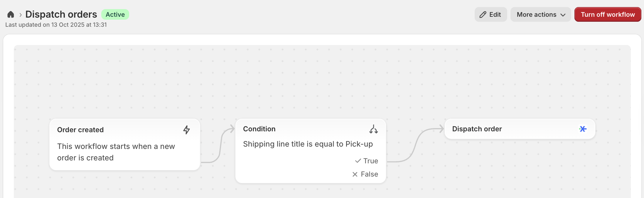Viewport: 644px width, 198px height.
Task: Click the True branch label
Action: [370, 161]
